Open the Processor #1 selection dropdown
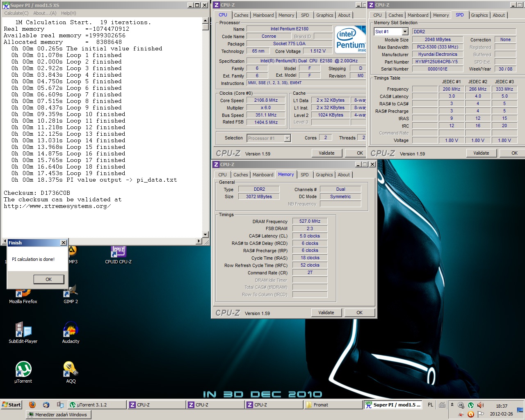Image resolution: width=525 pixels, height=420 pixels. pos(287,138)
